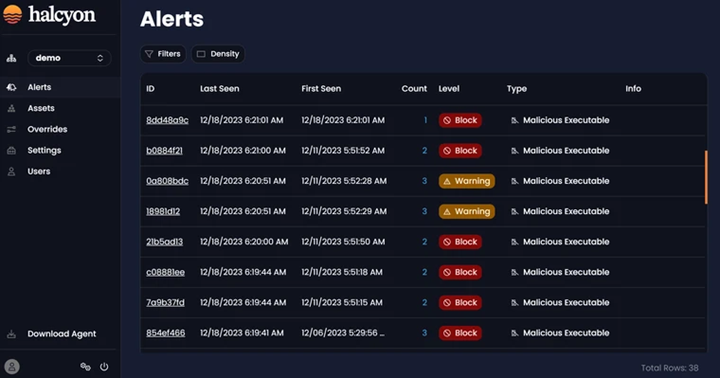Open Alerts in the sidebar
Viewport: 720px width, 378px height.
[39, 87]
